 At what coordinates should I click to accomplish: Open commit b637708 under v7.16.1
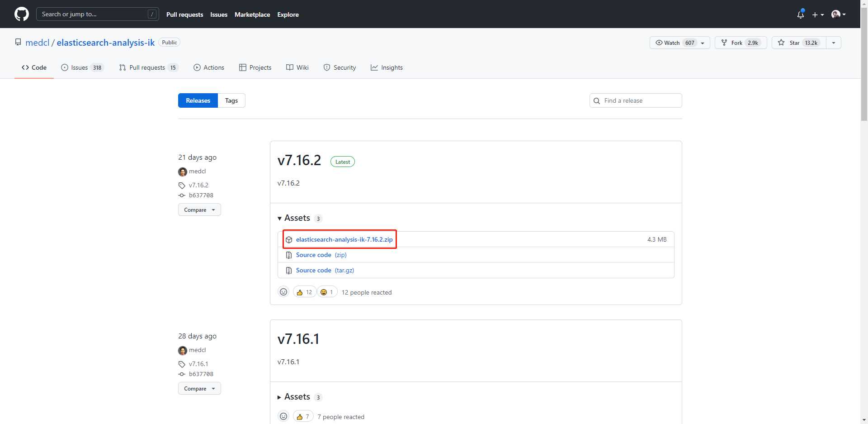point(201,374)
